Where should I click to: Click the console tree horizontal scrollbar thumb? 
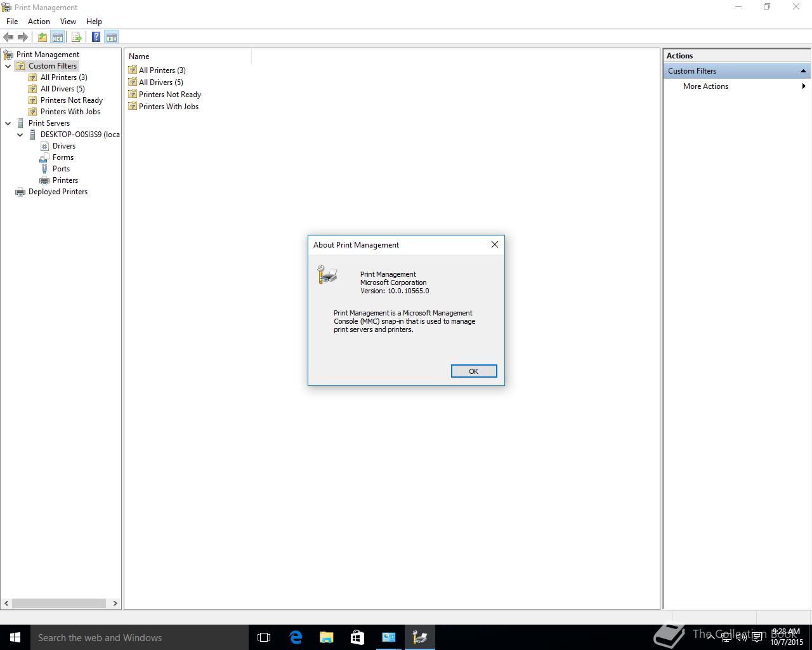pos(59,603)
